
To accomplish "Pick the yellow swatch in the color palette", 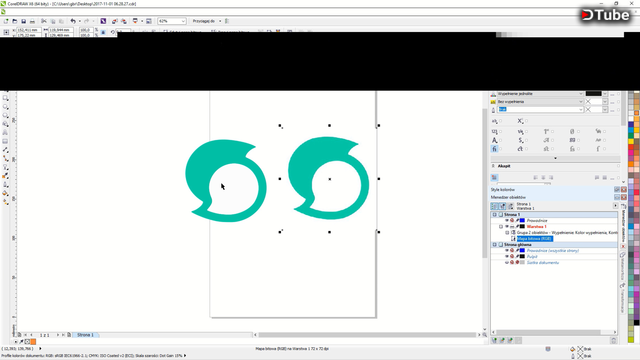I will [x=631, y=142].
